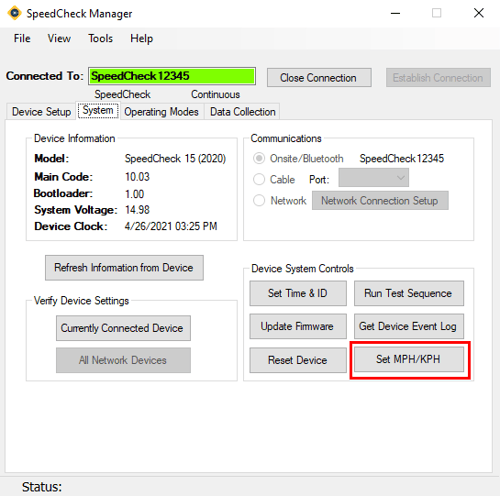The height and width of the screenshot is (496, 500).
Task: Click the SpeedCheck Manager app icon
Action: click(14, 13)
